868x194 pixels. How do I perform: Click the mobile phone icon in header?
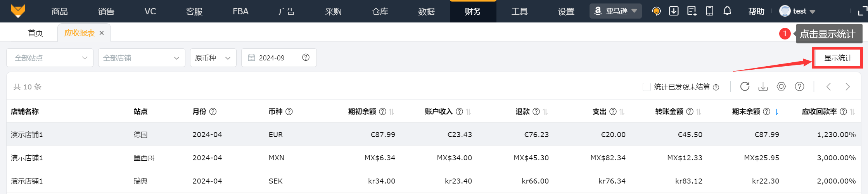(x=709, y=11)
